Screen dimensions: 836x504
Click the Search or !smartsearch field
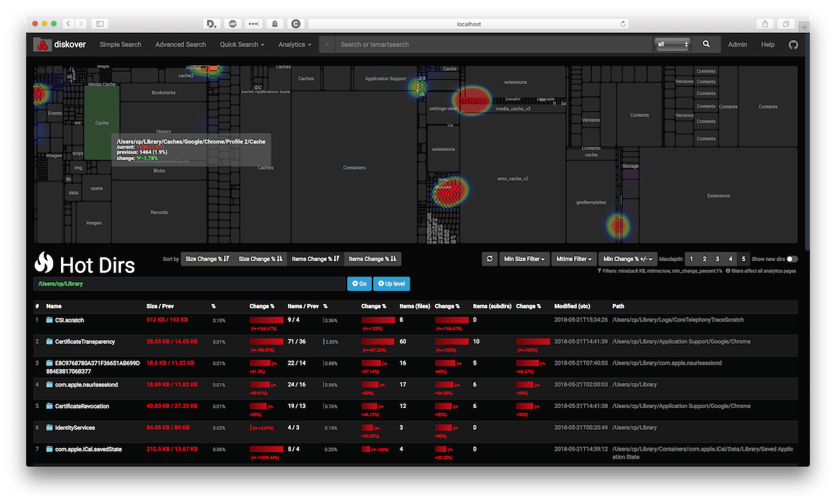coord(493,45)
